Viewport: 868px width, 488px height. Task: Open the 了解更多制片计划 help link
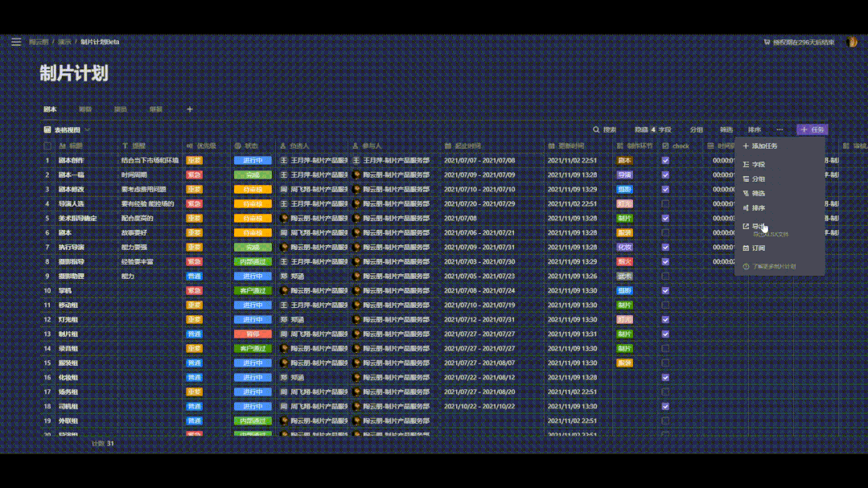click(x=774, y=267)
